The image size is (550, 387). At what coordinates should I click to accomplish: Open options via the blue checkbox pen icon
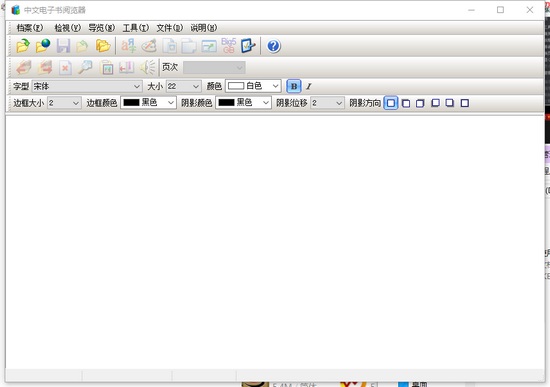[x=248, y=46]
